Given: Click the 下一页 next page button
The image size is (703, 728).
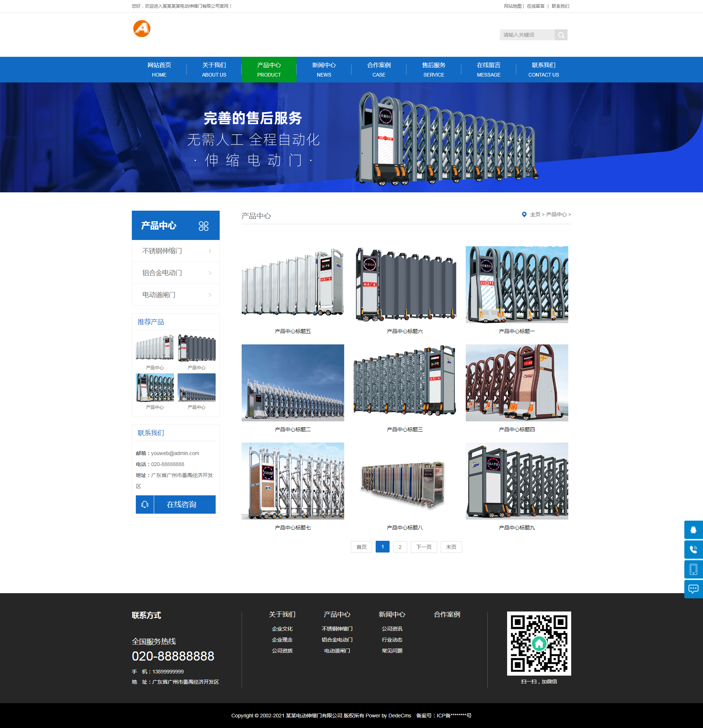Looking at the screenshot, I should (424, 547).
